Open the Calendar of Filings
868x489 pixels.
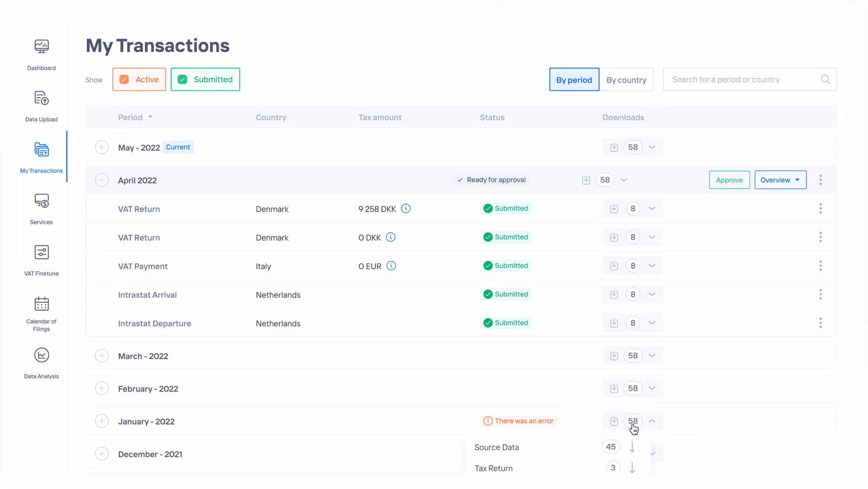pyautogui.click(x=41, y=304)
